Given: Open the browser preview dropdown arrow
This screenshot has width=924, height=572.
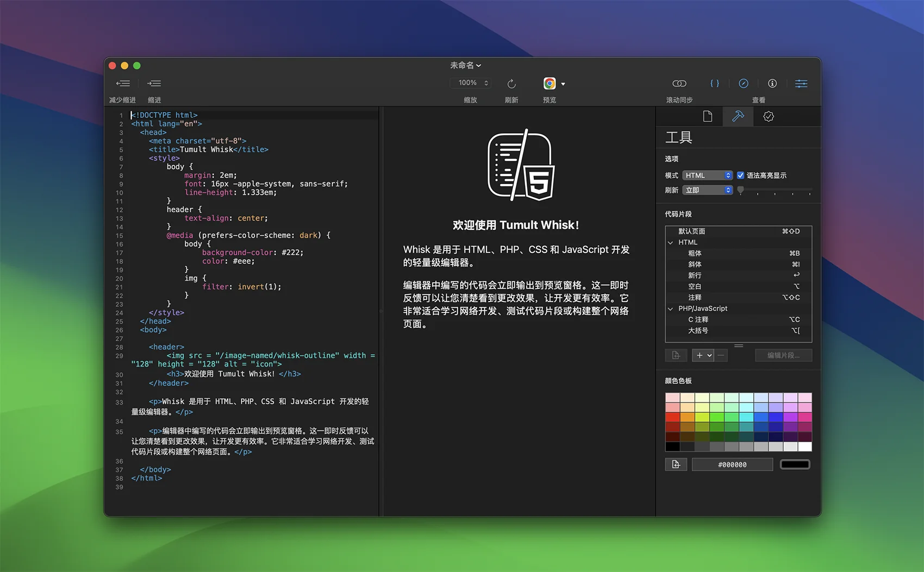Looking at the screenshot, I should click(563, 84).
